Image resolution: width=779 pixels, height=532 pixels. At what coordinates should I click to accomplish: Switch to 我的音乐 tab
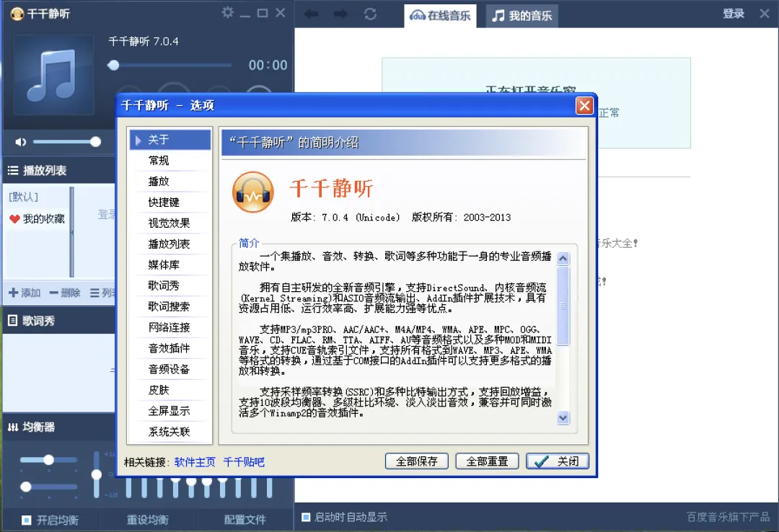[x=521, y=16]
